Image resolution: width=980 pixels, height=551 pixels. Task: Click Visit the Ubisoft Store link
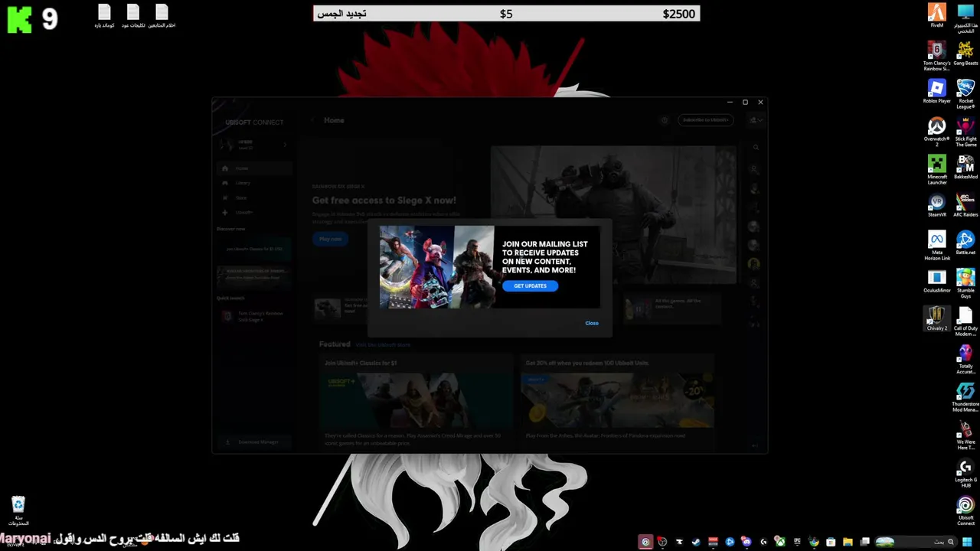point(383,345)
